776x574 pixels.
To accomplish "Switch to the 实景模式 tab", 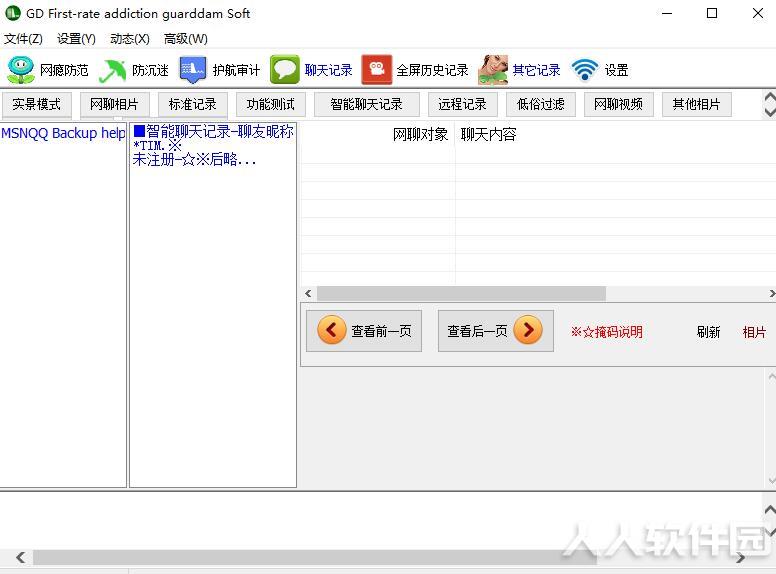I will (x=37, y=104).
